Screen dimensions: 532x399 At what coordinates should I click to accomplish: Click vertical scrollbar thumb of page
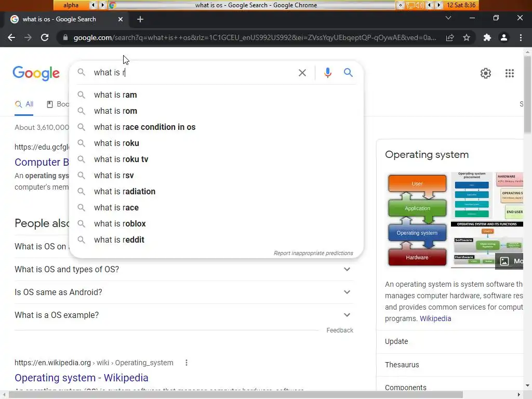click(527, 95)
